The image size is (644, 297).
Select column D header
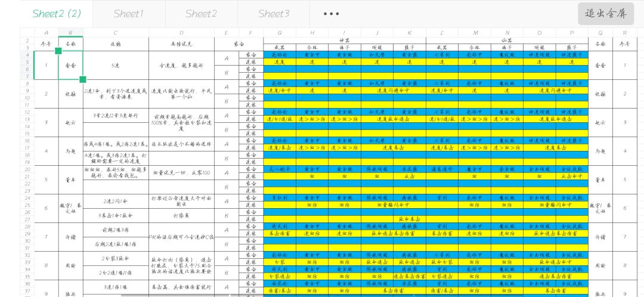(181, 33)
